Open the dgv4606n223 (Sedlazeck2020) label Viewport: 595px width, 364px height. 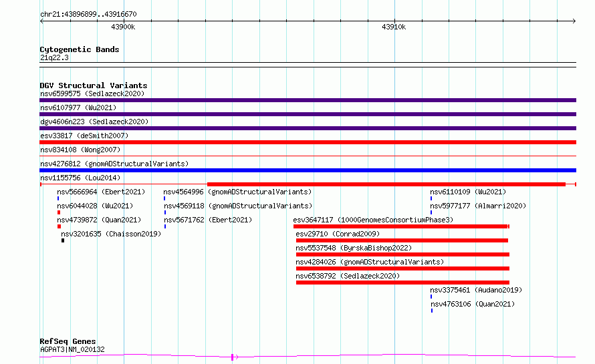coord(94,122)
